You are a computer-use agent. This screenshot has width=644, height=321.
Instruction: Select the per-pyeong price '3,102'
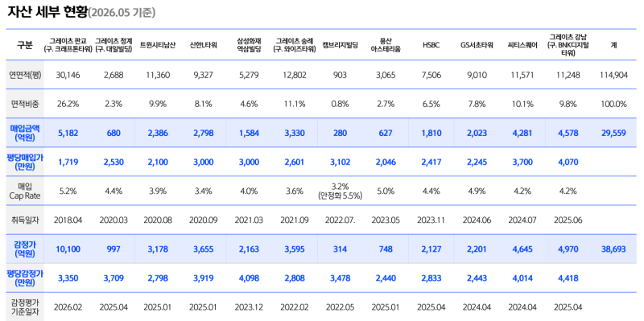(x=340, y=162)
